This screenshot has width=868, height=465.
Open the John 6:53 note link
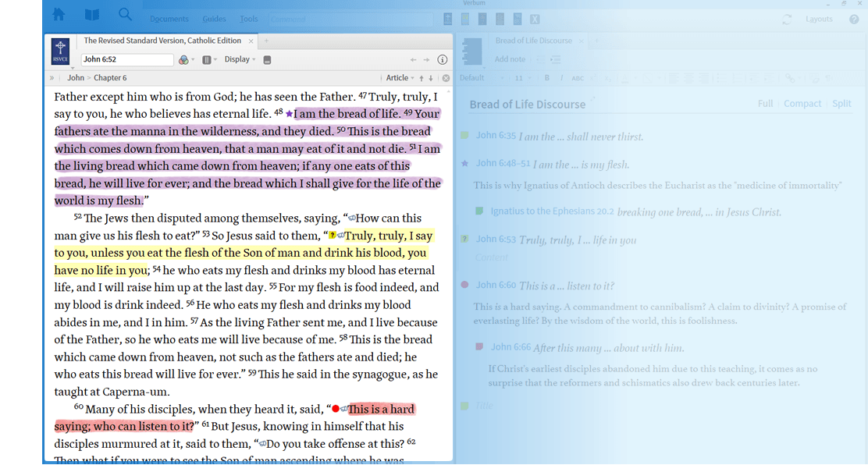tap(496, 240)
